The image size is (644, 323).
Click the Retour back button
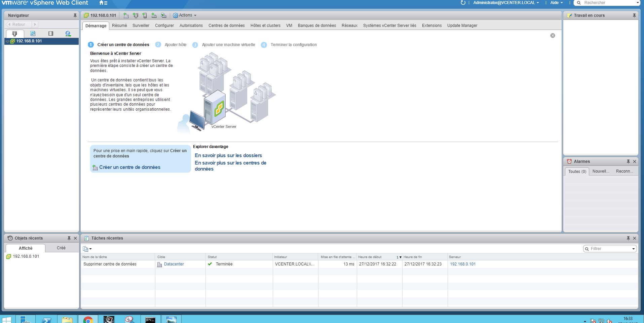(18, 25)
